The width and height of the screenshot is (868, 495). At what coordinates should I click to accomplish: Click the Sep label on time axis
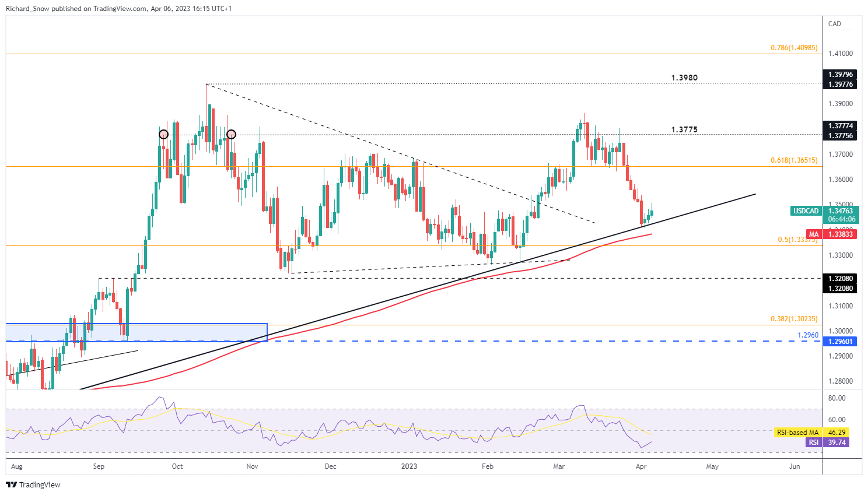tap(99, 466)
